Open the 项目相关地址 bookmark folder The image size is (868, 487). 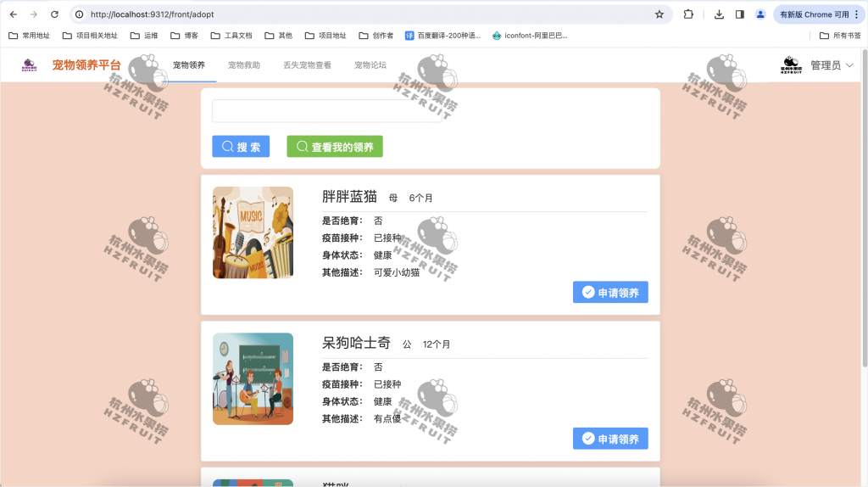90,36
